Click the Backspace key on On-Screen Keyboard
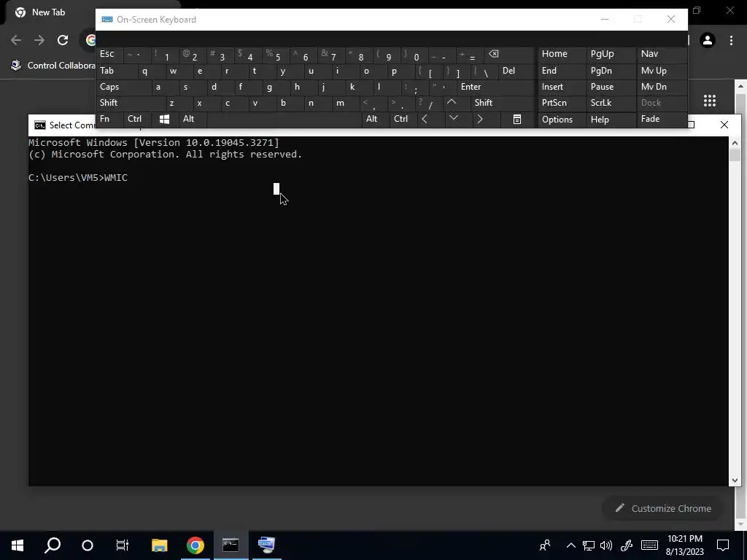Screen dimensions: 747x560 508,54
